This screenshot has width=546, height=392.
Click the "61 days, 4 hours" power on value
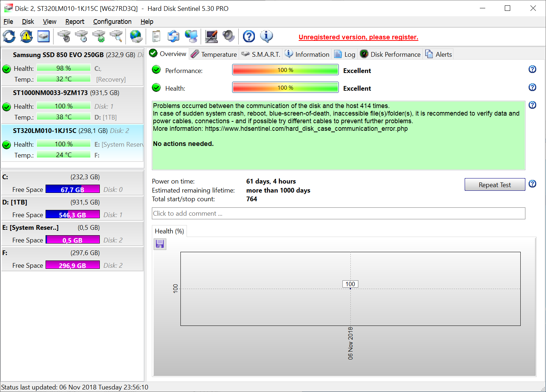(271, 181)
